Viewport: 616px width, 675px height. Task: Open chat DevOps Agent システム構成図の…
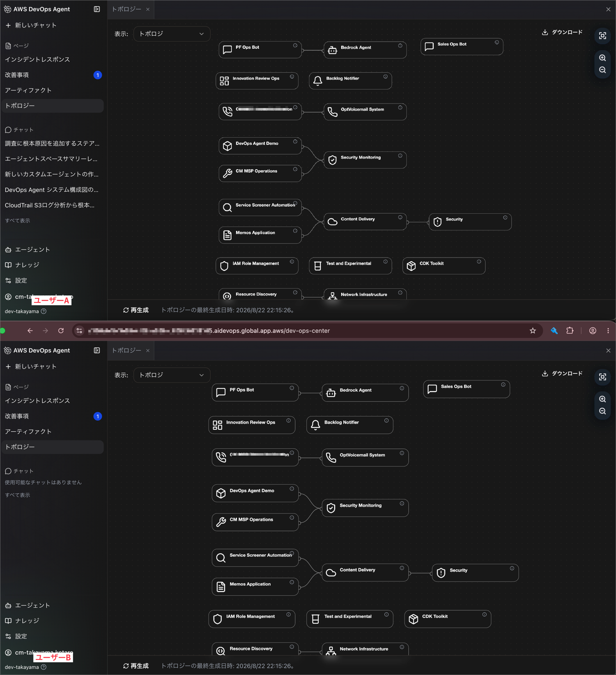pos(52,190)
